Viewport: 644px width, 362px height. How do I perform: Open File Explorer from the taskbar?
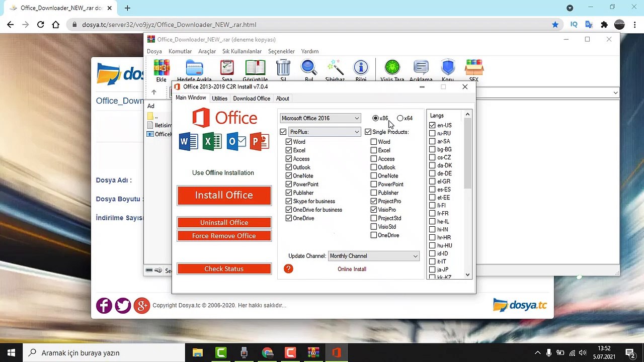pyautogui.click(x=197, y=353)
